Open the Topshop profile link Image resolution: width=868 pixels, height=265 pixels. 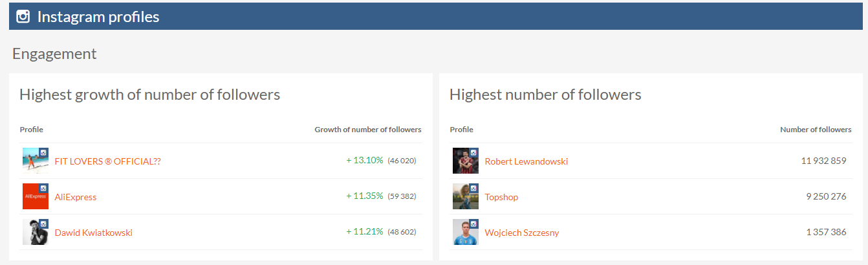point(501,197)
